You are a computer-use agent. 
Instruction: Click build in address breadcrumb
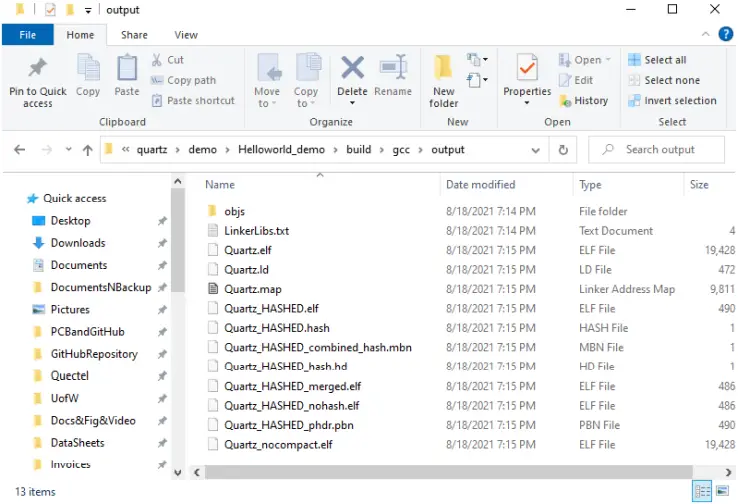point(358,150)
